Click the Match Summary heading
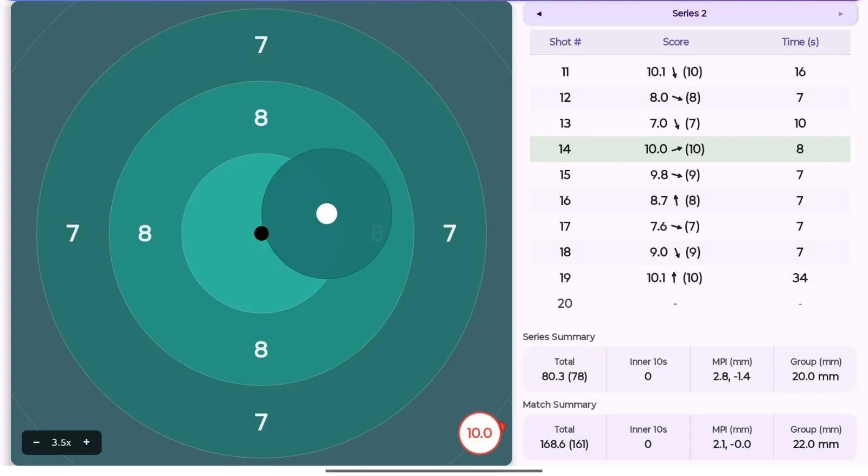The height and width of the screenshot is (476, 868). click(x=559, y=404)
